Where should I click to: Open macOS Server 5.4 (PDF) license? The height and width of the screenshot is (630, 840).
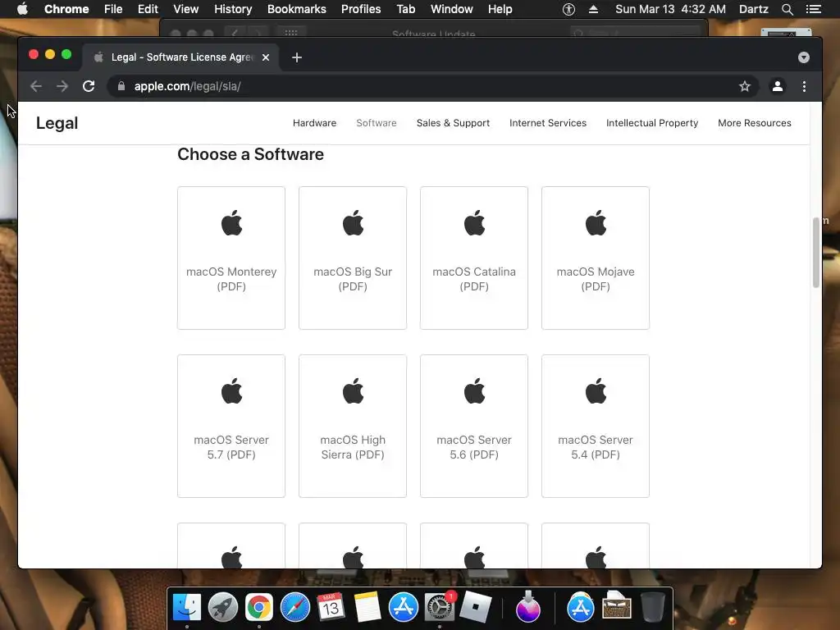coord(596,426)
